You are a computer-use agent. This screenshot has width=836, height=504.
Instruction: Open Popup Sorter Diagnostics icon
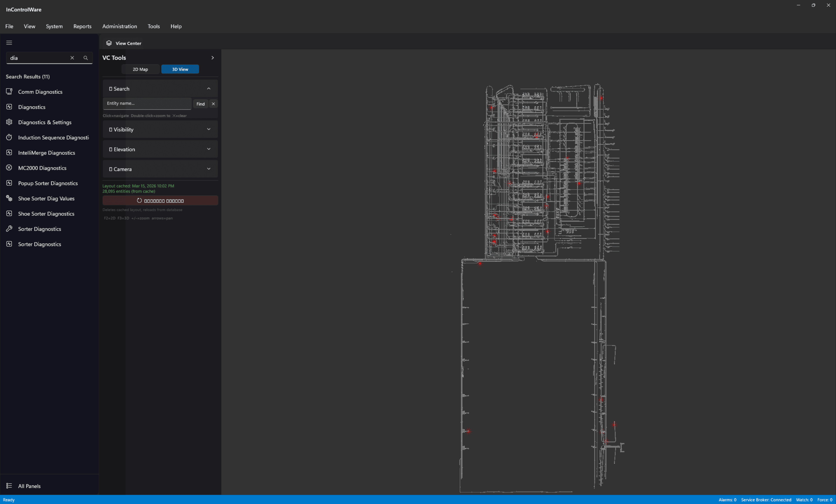(9, 183)
